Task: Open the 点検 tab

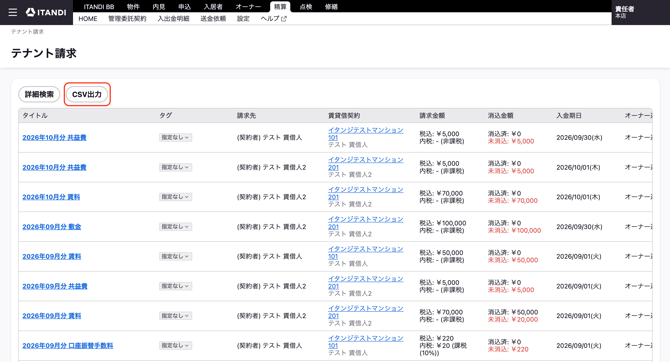Action: coord(306,6)
